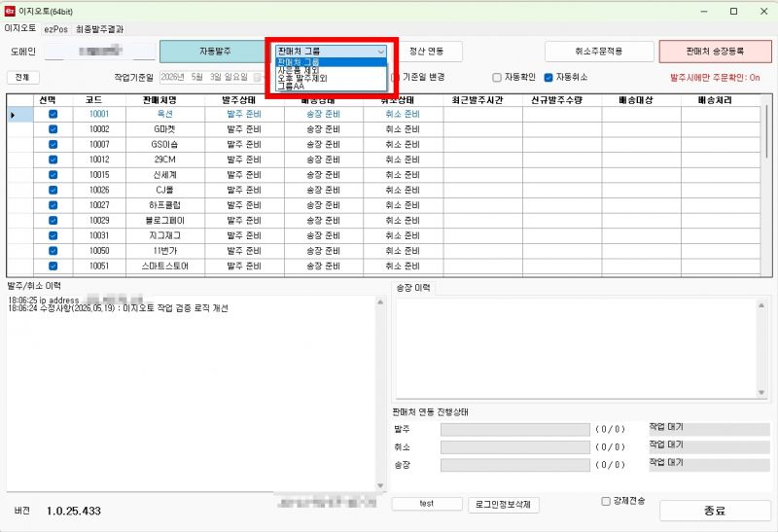The width and height of the screenshot is (778, 532).
Task: Click the 자동발주 button
Action: [x=215, y=52]
